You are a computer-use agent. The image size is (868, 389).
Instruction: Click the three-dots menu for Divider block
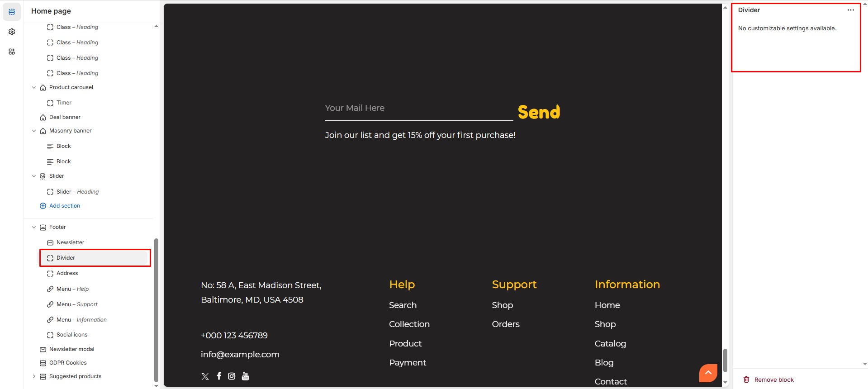850,10
